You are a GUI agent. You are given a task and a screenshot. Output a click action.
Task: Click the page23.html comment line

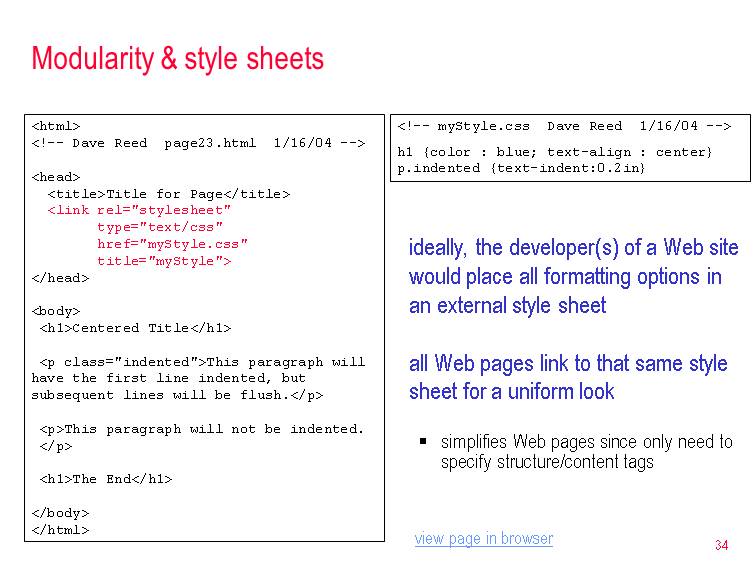coord(198,143)
